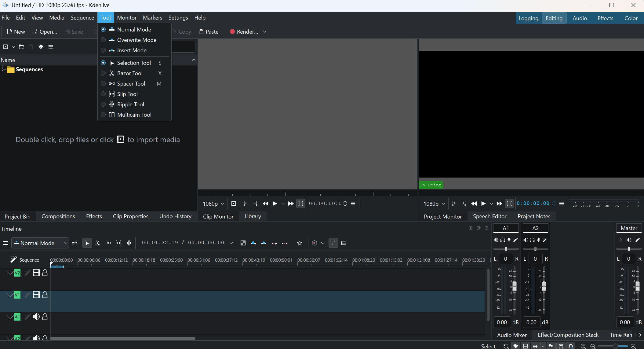Toggle Clip Monitor edit mode crop icon
Screen dimensions: 644x349
(x=301, y=204)
